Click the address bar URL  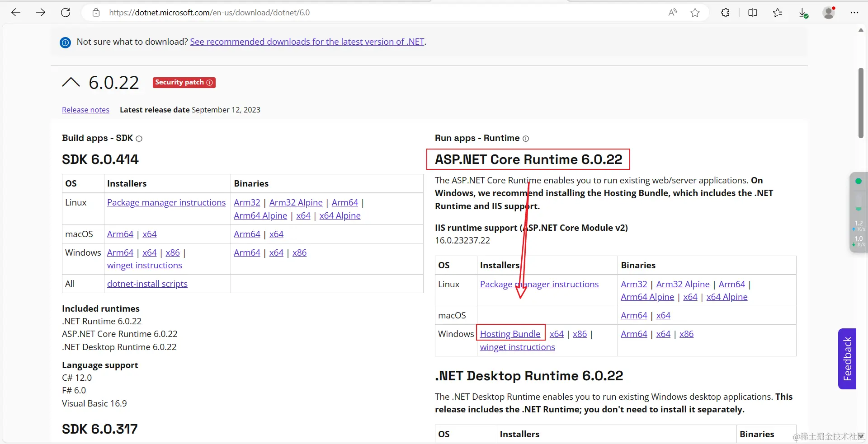click(x=209, y=13)
